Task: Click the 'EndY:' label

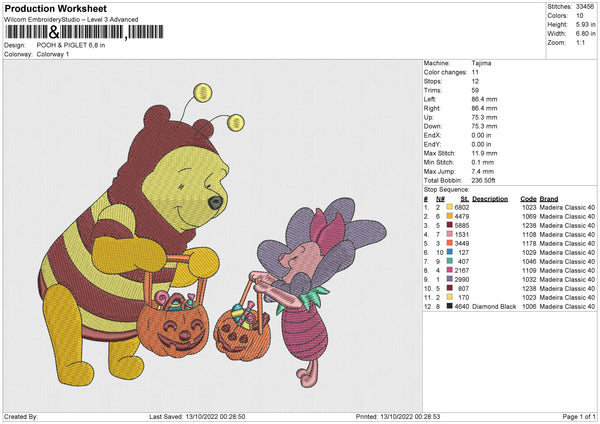Action: coord(432,144)
